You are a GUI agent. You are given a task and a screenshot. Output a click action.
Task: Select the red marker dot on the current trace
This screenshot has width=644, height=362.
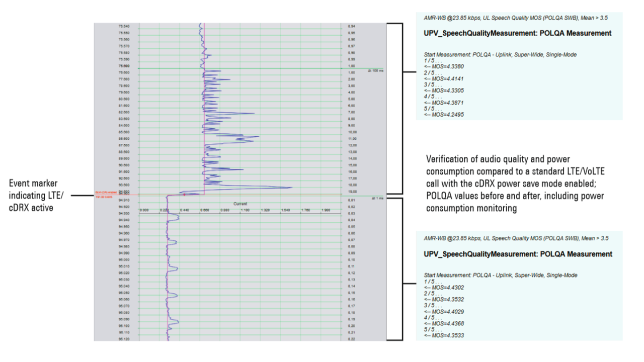tap(184, 194)
